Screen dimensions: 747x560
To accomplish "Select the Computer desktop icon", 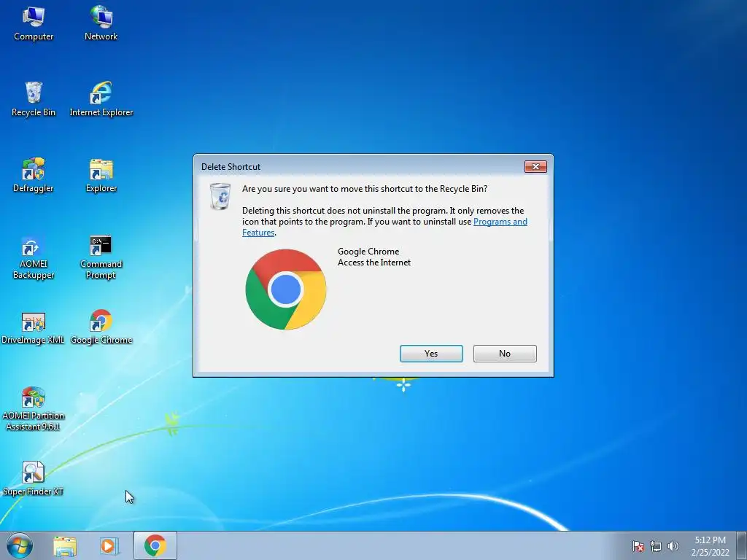I will [34, 23].
